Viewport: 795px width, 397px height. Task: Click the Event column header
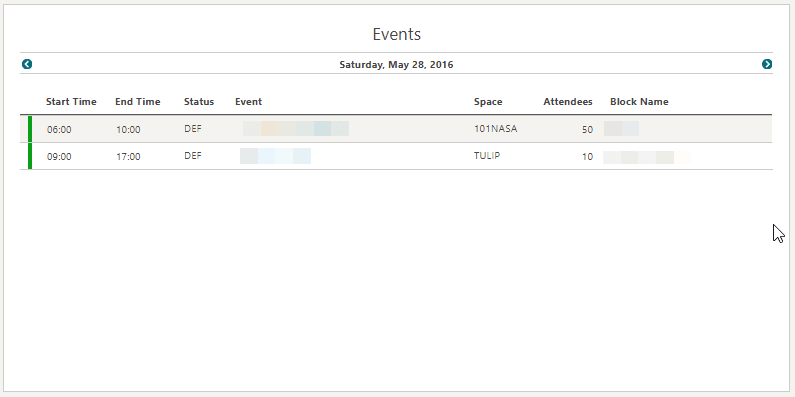pos(248,101)
